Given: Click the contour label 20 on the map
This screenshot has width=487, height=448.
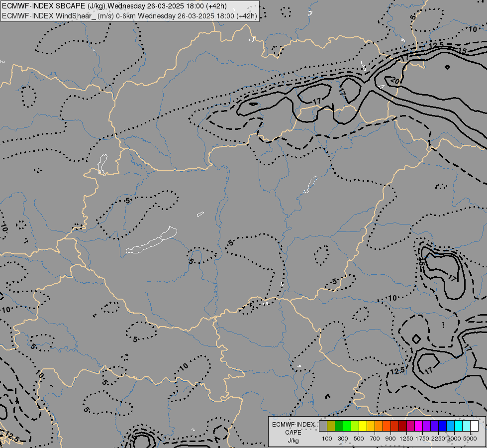Looking at the screenshot, I should coord(395,81).
